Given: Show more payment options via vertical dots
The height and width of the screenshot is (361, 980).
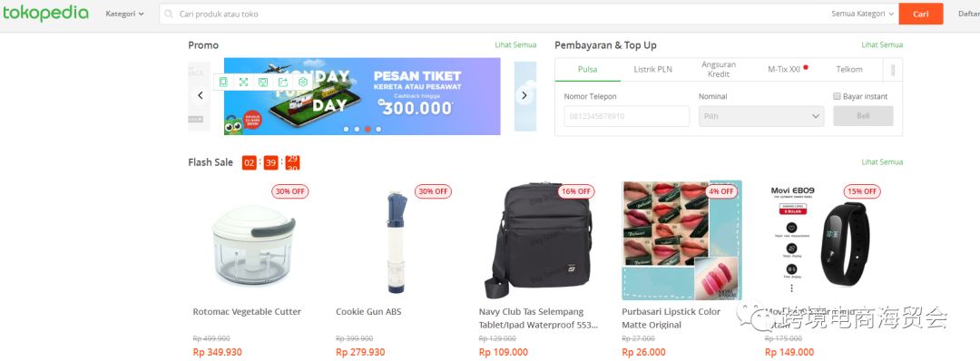Looking at the screenshot, I should (x=893, y=69).
